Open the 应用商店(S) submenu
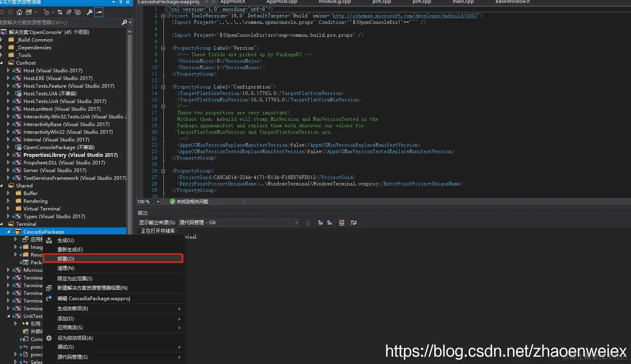 point(113,328)
